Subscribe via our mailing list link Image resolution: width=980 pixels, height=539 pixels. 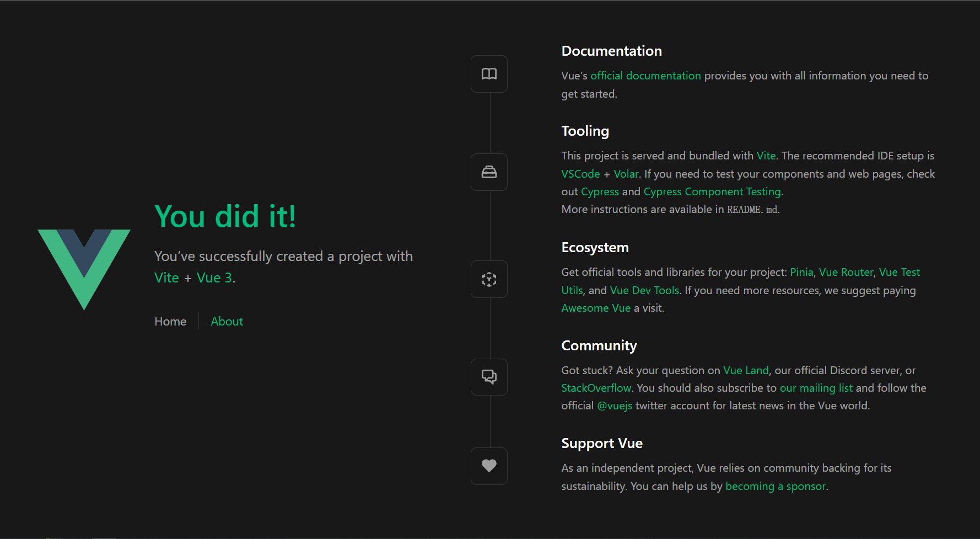(x=816, y=388)
